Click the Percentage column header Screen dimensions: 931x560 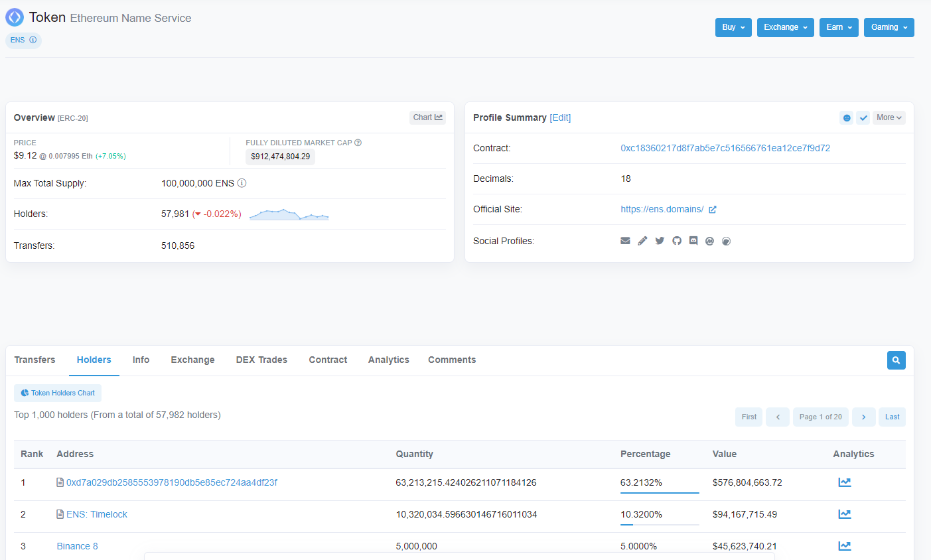coord(646,454)
